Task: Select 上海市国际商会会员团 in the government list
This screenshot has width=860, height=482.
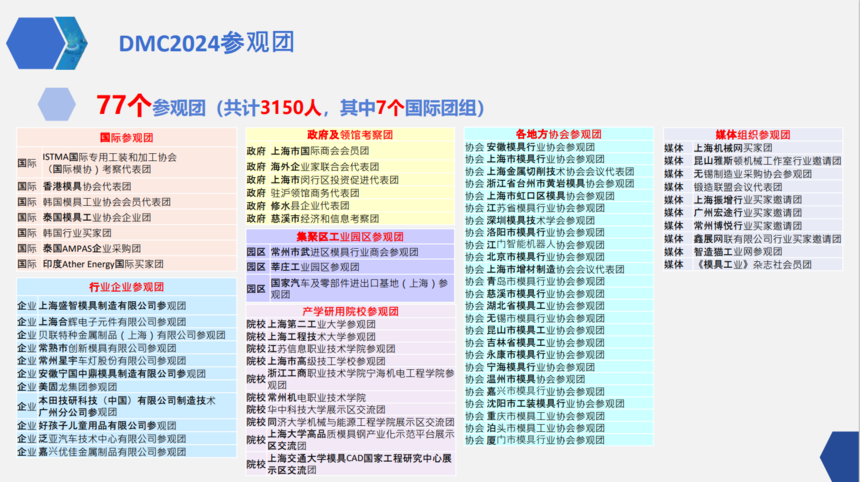Action: click(x=319, y=151)
